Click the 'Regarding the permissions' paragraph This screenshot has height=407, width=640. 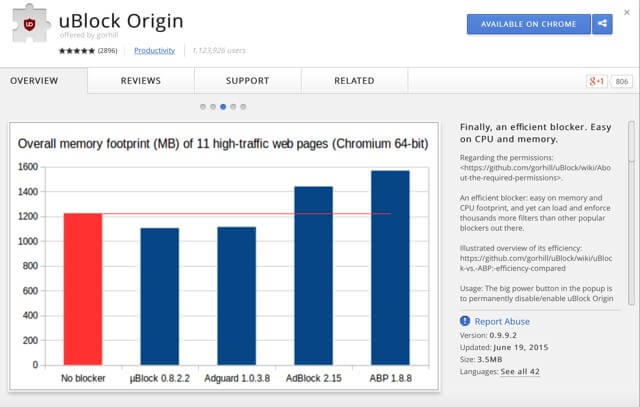[535, 168]
